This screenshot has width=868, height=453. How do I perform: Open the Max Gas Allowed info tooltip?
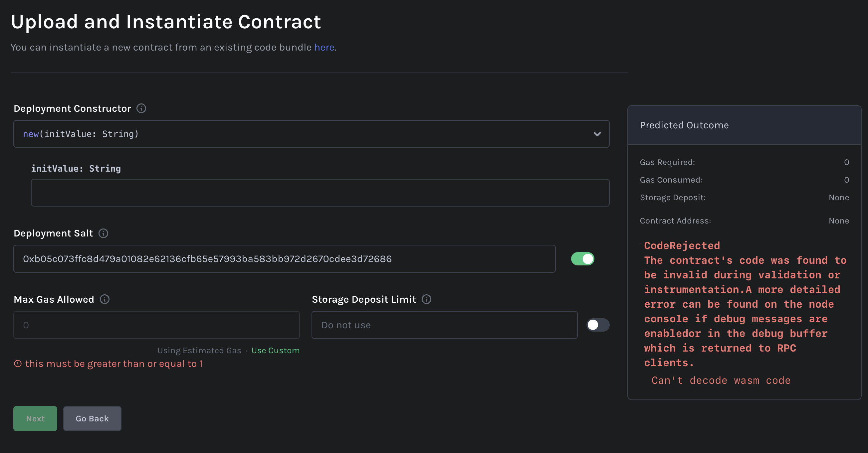tap(105, 300)
